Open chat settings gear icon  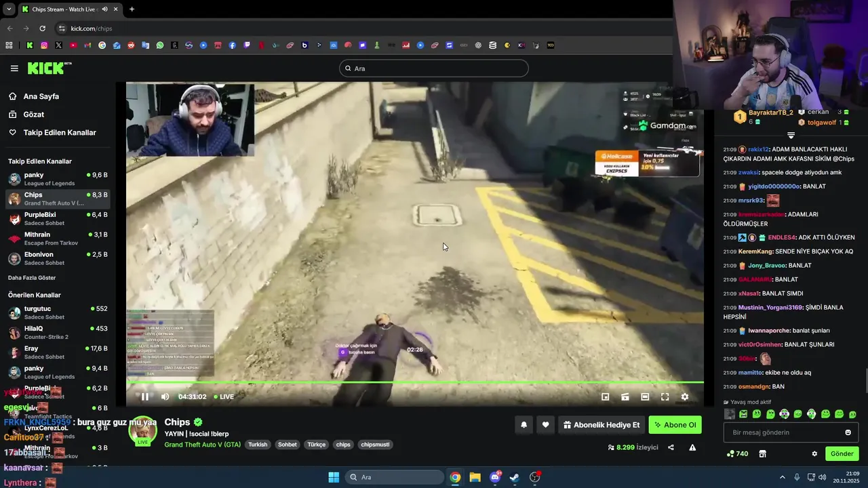pos(814,453)
